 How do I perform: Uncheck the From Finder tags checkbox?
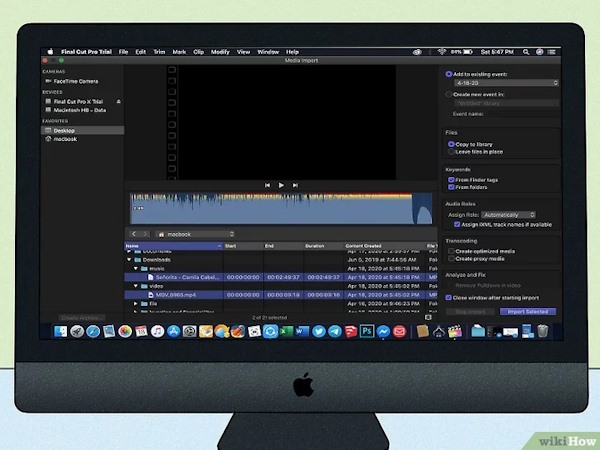click(451, 179)
